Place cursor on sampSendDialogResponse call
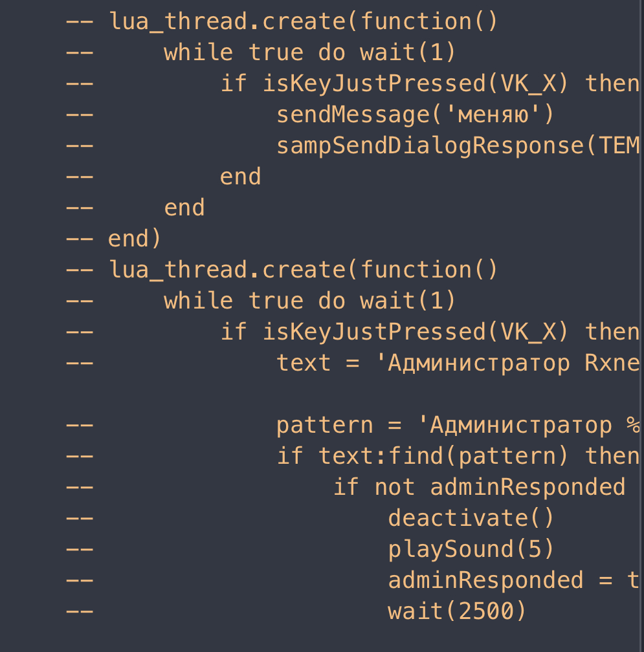 coord(458,146)
